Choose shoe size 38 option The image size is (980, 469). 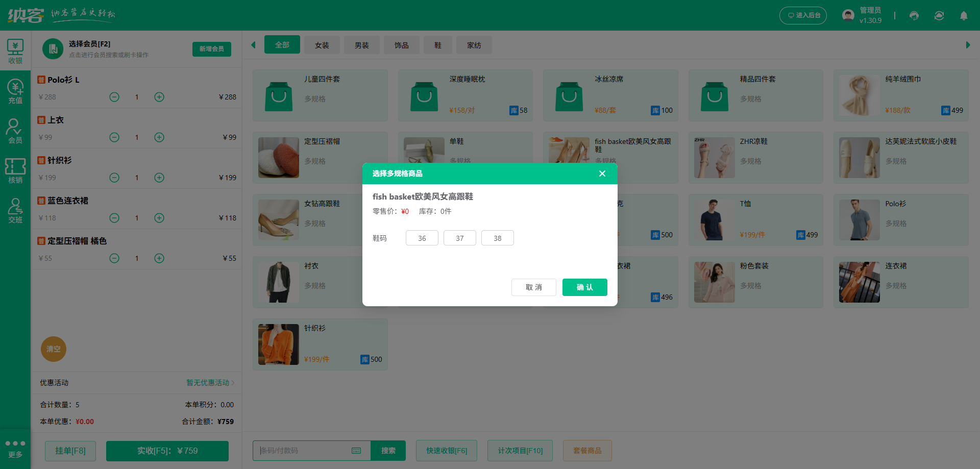[498, 238]
